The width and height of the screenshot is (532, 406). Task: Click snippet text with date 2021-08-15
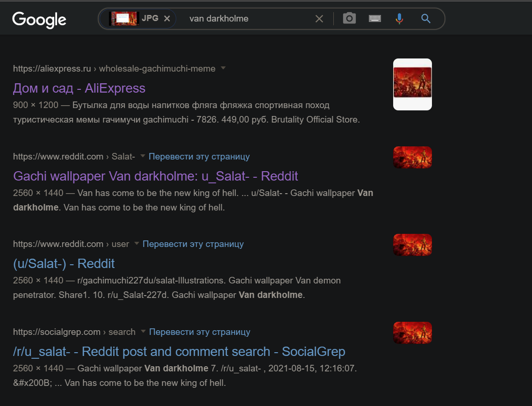coord(185,376)
